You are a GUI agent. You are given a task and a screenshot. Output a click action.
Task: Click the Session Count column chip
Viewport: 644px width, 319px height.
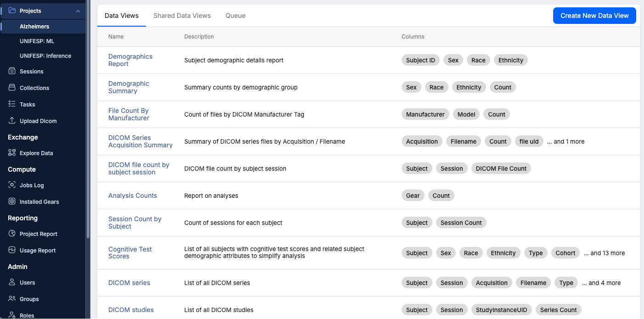tap(461, 223)
